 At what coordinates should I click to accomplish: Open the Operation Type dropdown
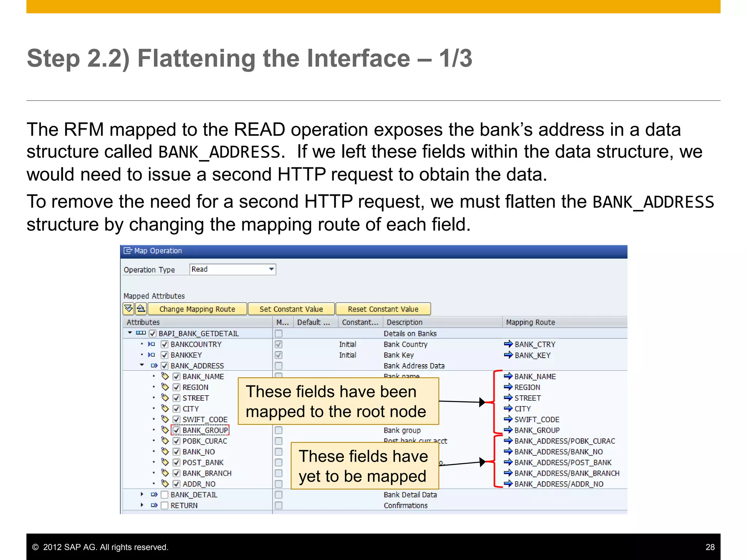click(x=271, y=269)
